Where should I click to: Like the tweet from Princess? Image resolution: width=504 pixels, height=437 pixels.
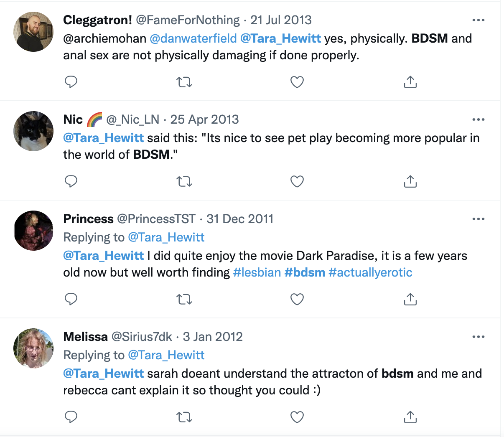[x=297, y=299]
